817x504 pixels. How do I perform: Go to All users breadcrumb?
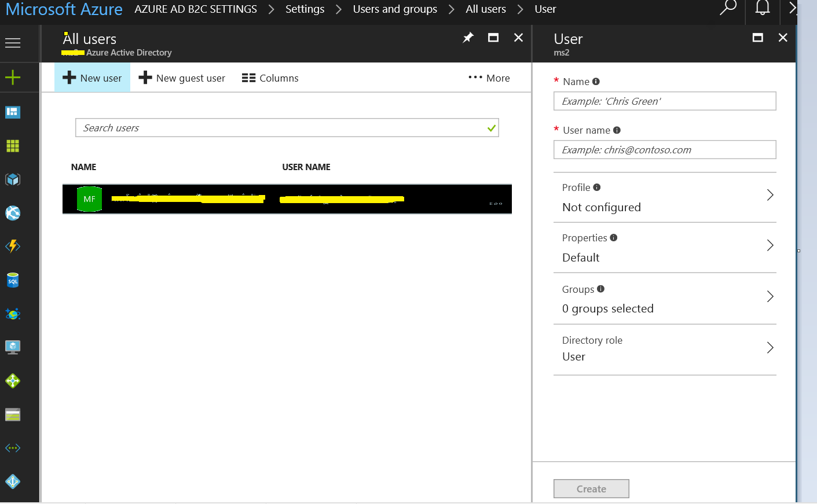tap(486, 9)
